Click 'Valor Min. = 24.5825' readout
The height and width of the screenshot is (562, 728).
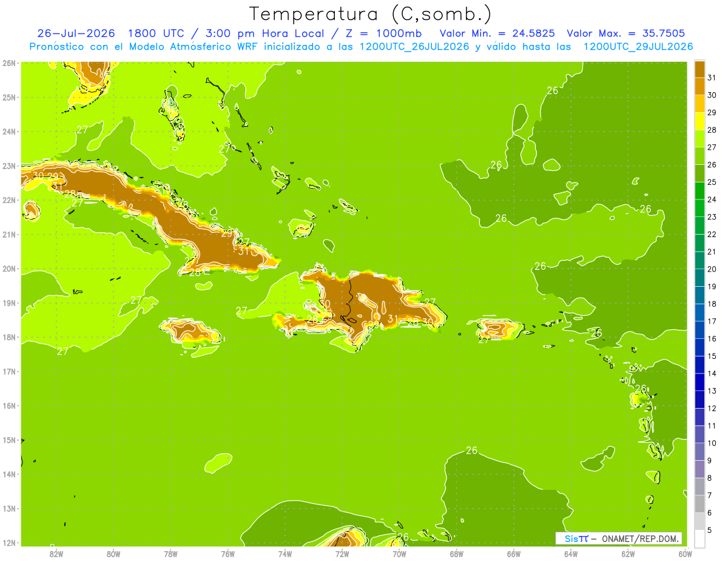pyautogui.click(x=496, y=33)
